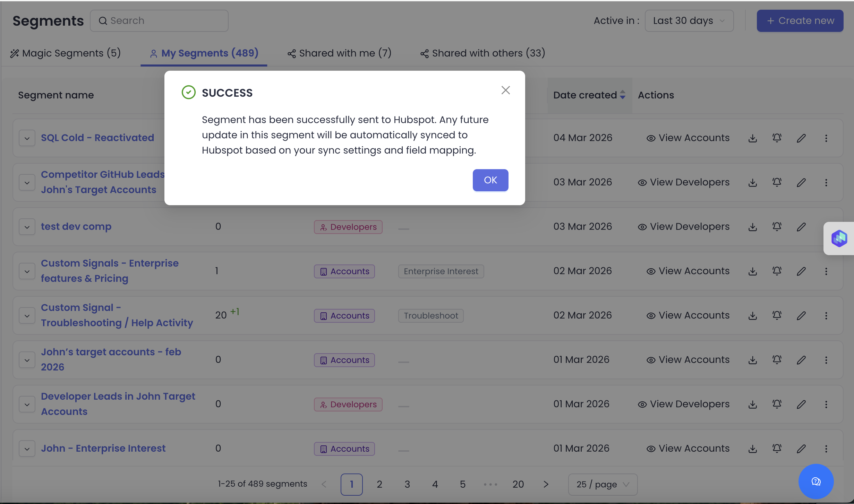Click OK in the success dialog
The image size is (854, 504).
click(490, 180)
